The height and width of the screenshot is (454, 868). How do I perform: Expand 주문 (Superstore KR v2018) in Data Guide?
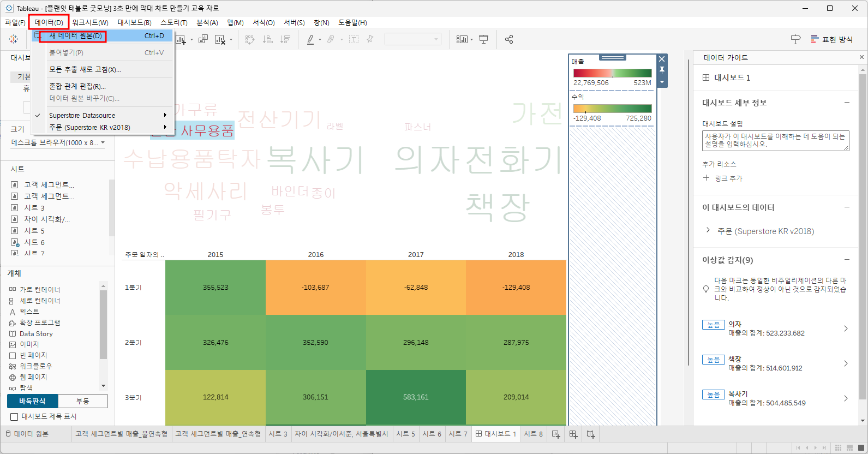(x=708, y=230)
